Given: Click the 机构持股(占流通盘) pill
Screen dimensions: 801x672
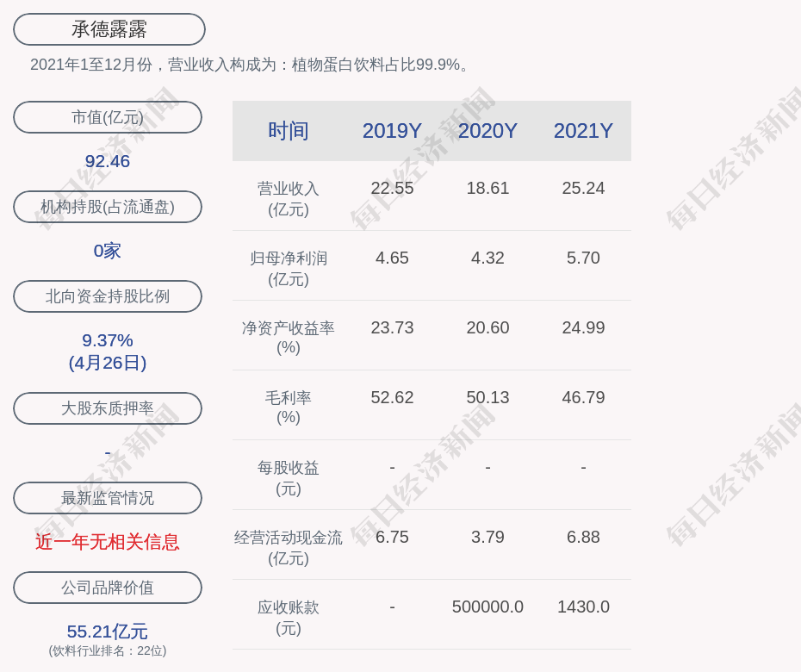Looking at the screenshot, I should (108, 207).
